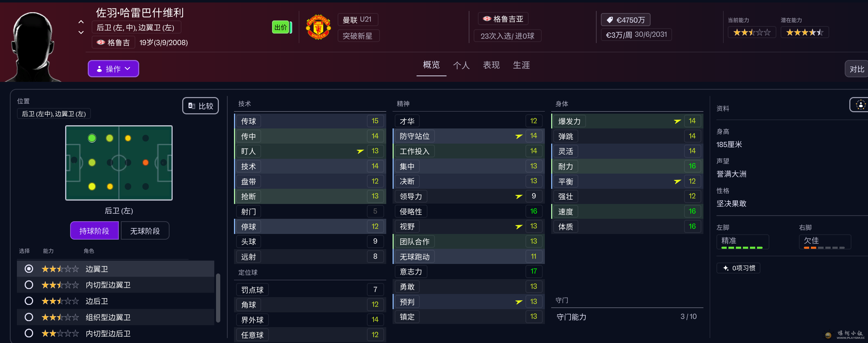
Task: Click the Manchester United club crest
Action: (318, 27)
